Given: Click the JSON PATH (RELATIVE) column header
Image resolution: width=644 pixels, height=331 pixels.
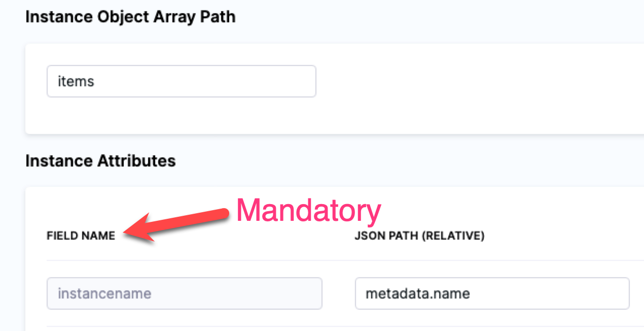Looking at the screenshot, I should (x=419, y=236).
